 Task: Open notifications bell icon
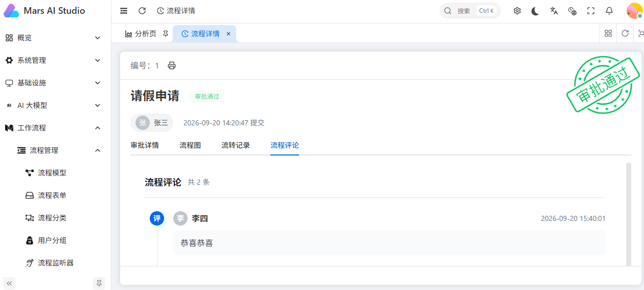609,11
